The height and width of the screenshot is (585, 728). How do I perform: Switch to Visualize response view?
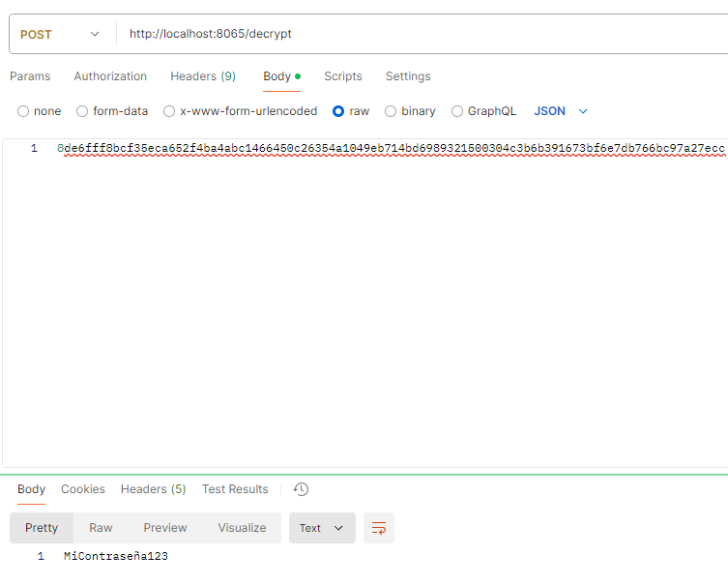pos(242,528)
